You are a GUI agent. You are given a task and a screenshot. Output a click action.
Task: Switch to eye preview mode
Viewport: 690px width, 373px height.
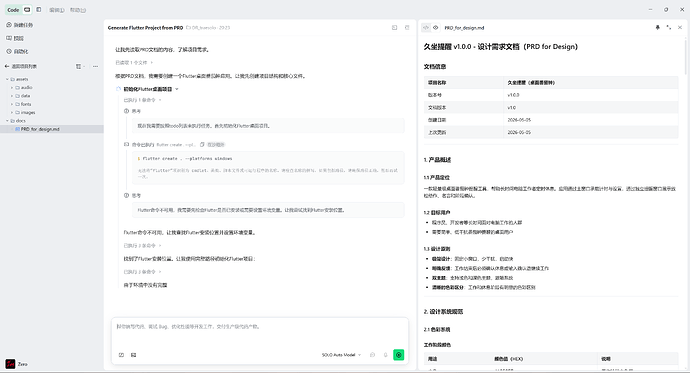(436, 28)
